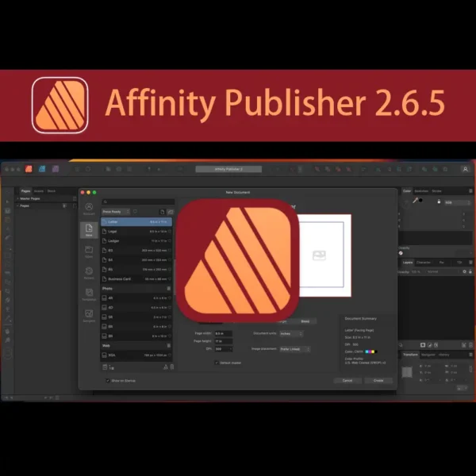Favorite the XGA preset heart
The width and height of the screenshot is (476, 476).
pos(170,355)
